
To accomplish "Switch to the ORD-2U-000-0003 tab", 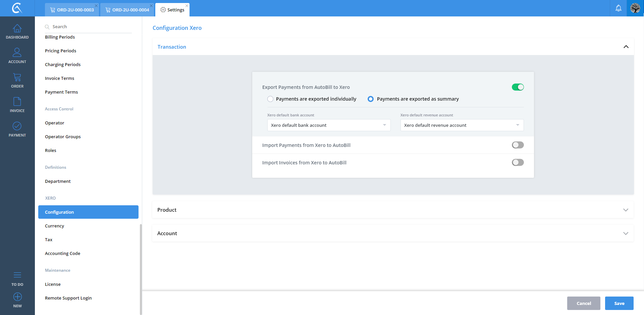I will point(72,10).
